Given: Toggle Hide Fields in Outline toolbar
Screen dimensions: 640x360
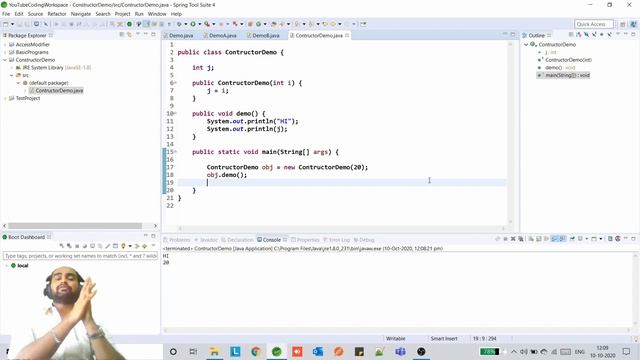Looking at the screenshot, I should click(587, 35).
